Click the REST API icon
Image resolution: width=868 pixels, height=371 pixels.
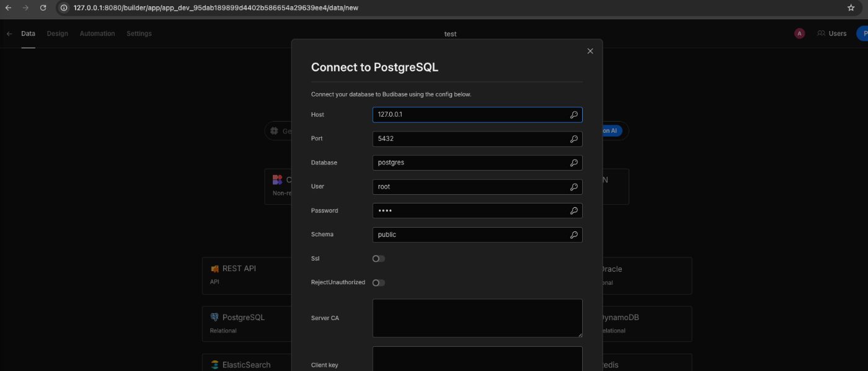[x=215, y=269]
